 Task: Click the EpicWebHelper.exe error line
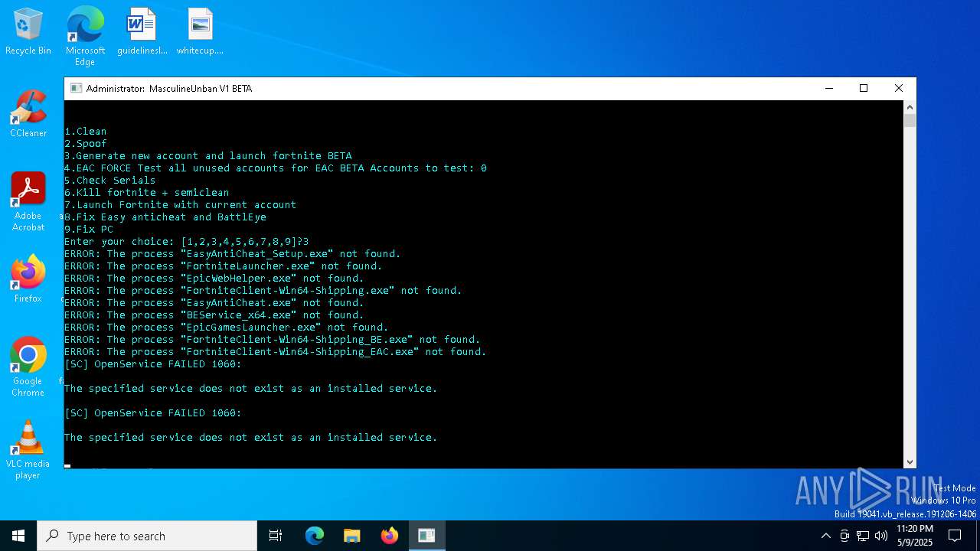tap(214, 279)
